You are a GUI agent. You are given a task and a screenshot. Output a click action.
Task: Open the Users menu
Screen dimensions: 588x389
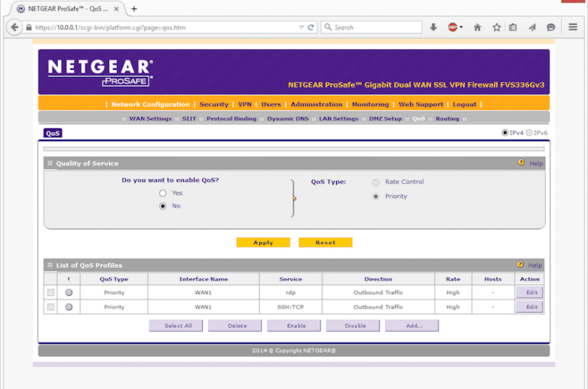pyautogui.click(x=271, y=104)
